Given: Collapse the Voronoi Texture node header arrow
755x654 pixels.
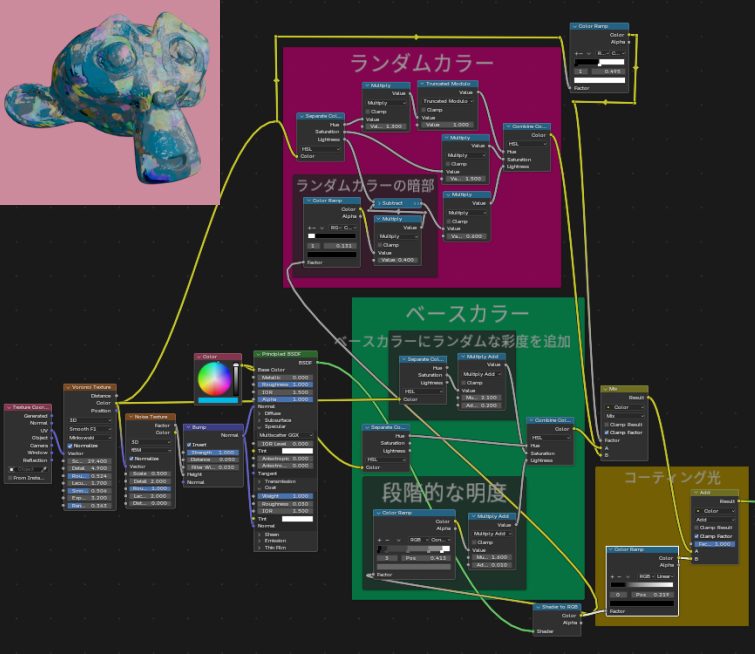Looking at the screenshot, I should pyautogui.click(x=68, y=387).
